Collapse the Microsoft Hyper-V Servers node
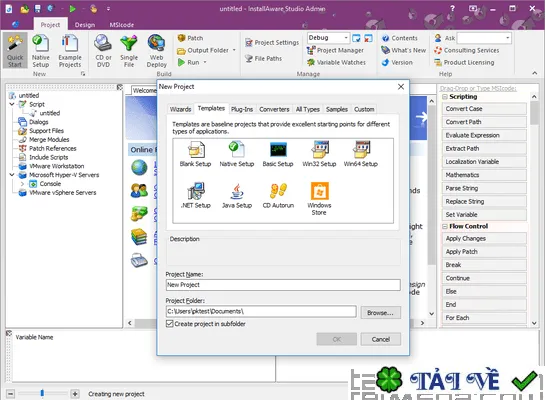The image size is (545, 400). 12,175
